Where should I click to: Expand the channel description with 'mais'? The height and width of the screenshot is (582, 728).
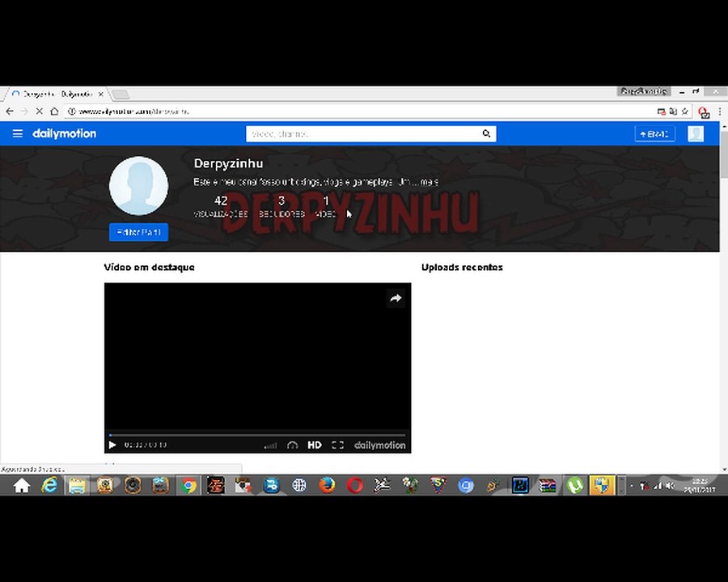[x=429, y=182]
